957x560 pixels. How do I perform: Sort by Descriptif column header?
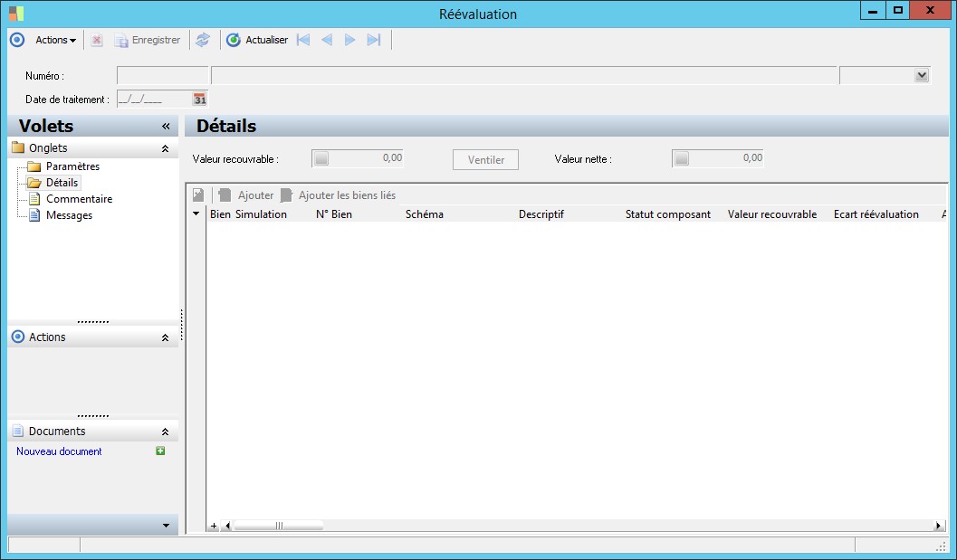pyautogui.click(x=541, y=214)
